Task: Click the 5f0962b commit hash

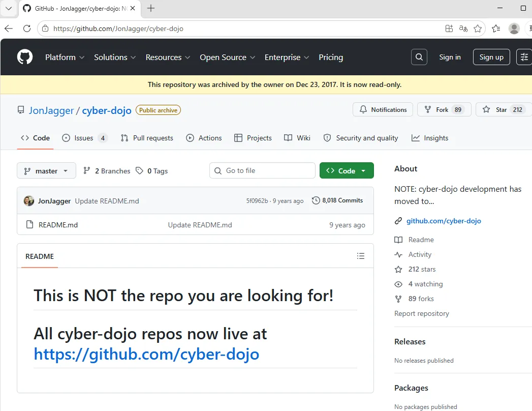Action: (x=257, y=201)
